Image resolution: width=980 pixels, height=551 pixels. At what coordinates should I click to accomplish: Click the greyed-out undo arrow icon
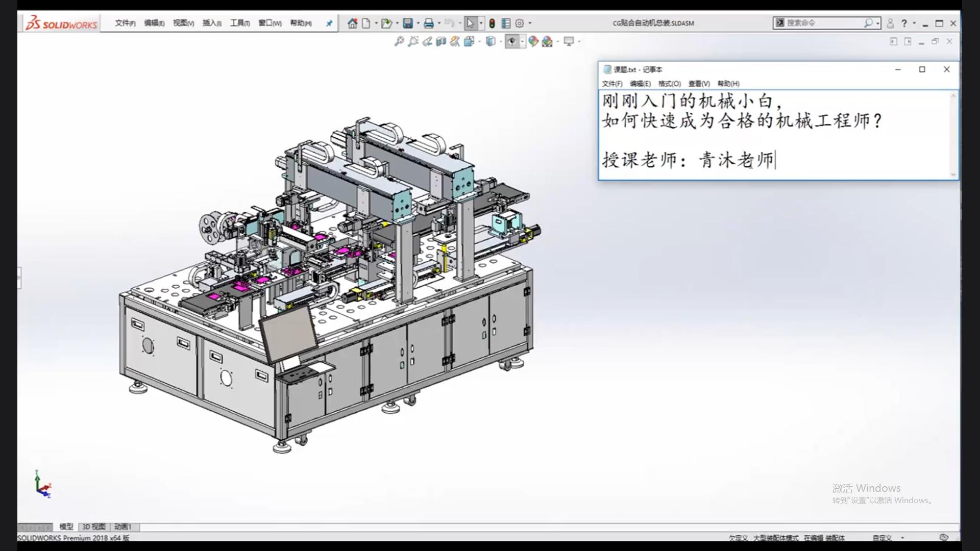click(x=449, y=23)
